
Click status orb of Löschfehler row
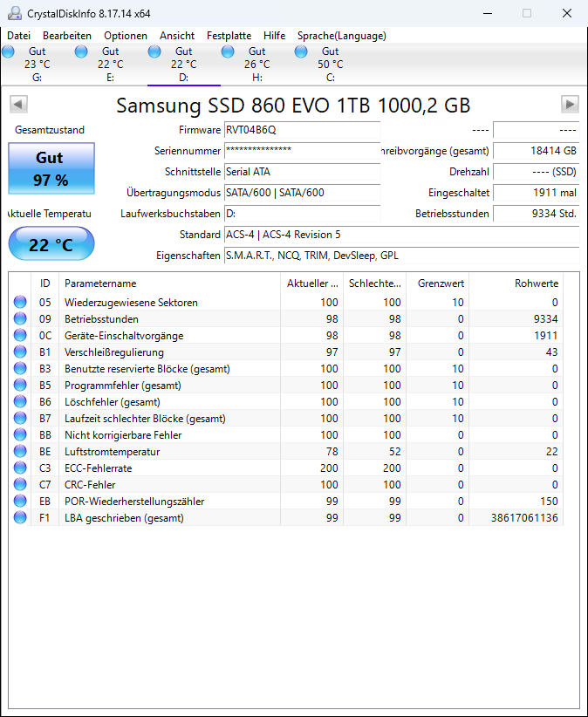20,401
